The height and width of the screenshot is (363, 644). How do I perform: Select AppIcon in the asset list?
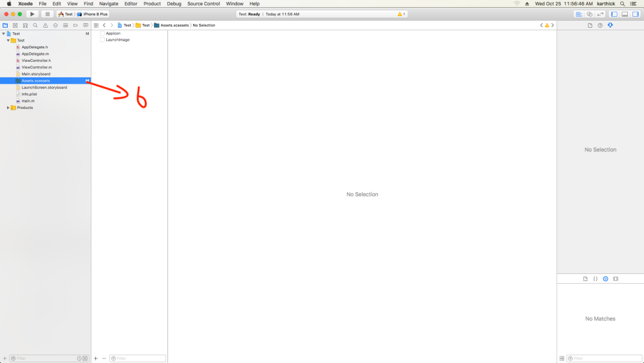coord(113,33)
